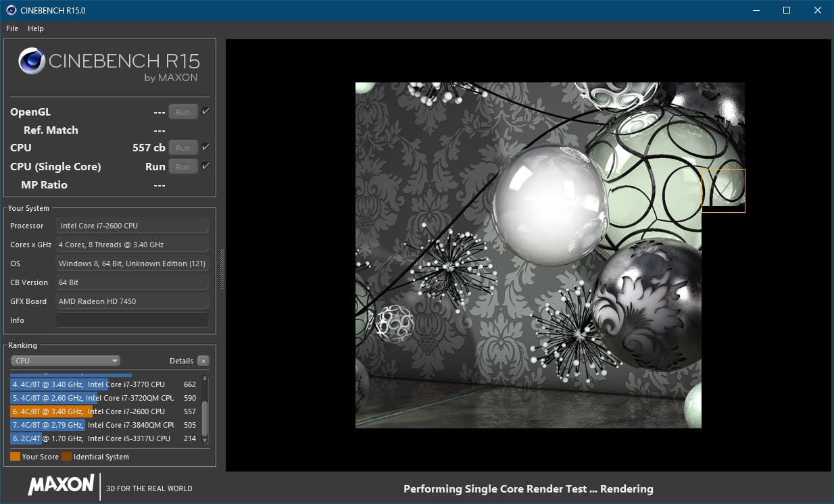The image size is (834, 504).
Task: Click the Cinebench sphere logo icon
Action: tap(32, 61)
